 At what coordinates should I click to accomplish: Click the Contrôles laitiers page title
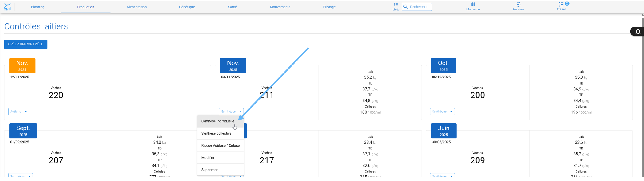(36, 26)
